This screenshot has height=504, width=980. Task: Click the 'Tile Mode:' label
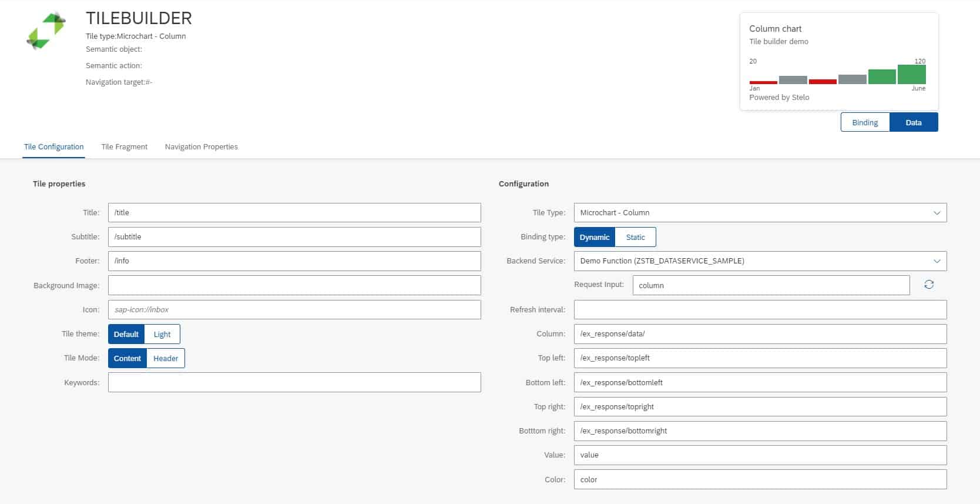pos(82,358)
